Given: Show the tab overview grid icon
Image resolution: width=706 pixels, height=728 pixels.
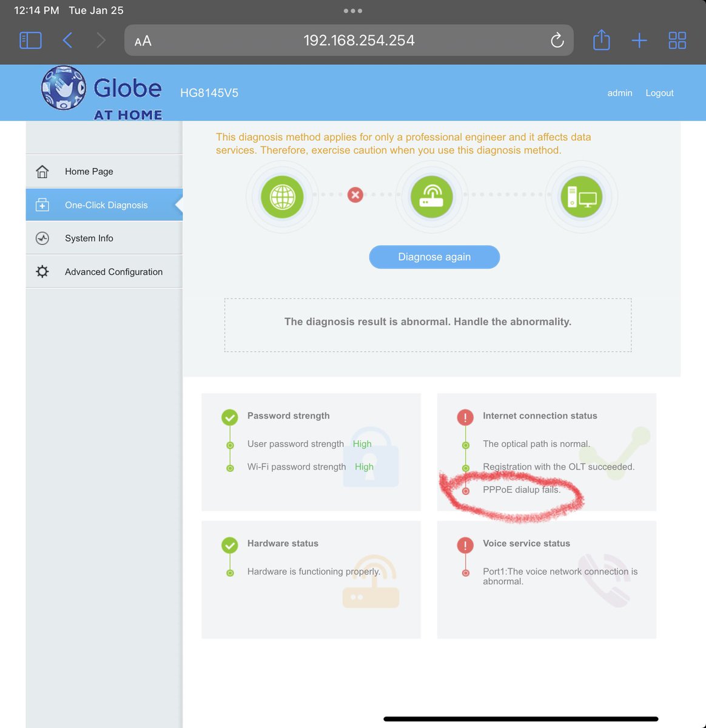Looking at the screenshot, I should (677, 41).
